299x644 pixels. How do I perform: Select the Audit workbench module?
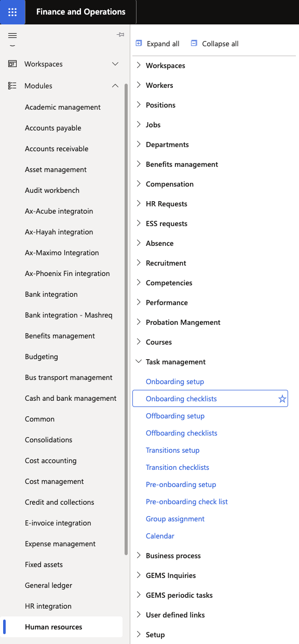(52, 190)
